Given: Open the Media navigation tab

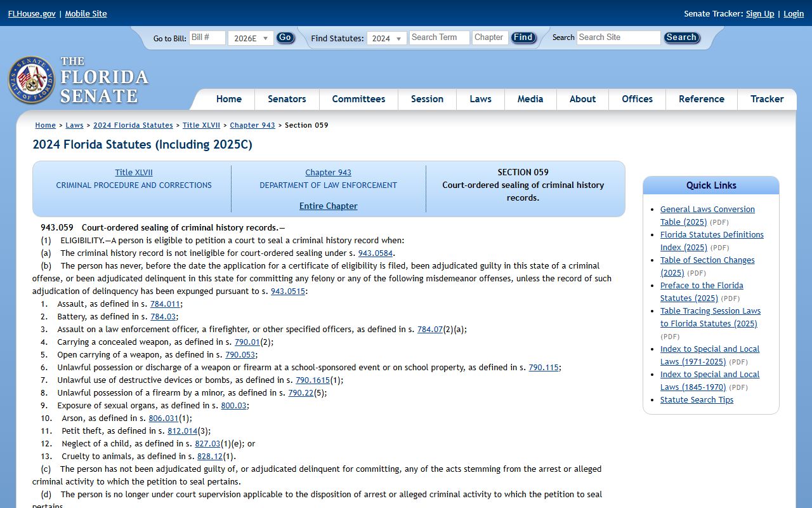Looking at the screenshot, I should [530, 99].
